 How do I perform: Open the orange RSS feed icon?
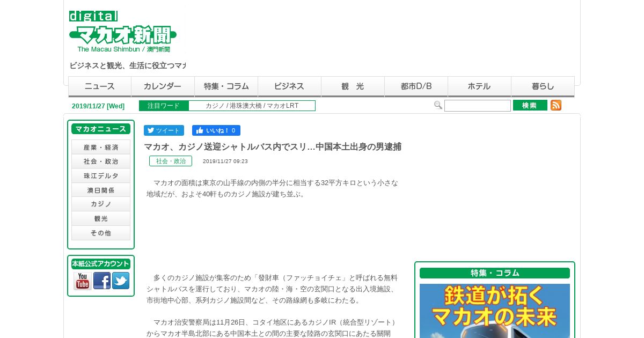point(556,105)
